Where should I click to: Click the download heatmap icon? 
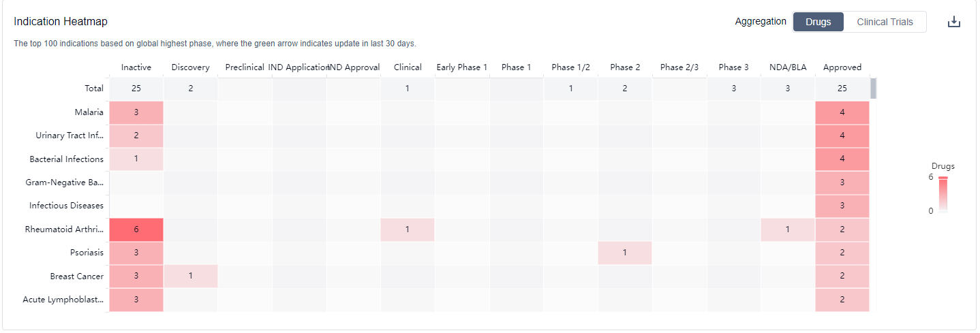click(x=953, y=22)
